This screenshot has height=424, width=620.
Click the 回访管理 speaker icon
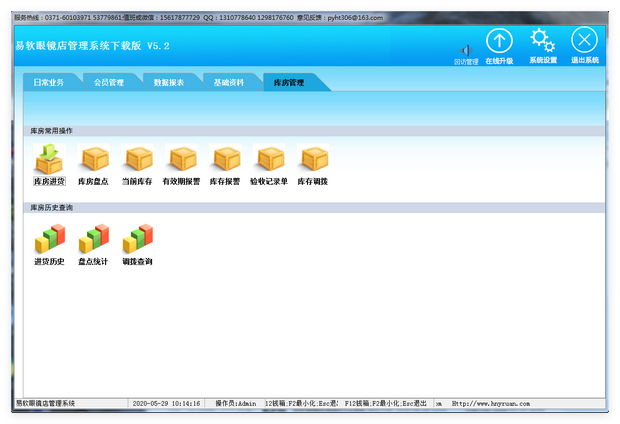[x=465, y=51]
